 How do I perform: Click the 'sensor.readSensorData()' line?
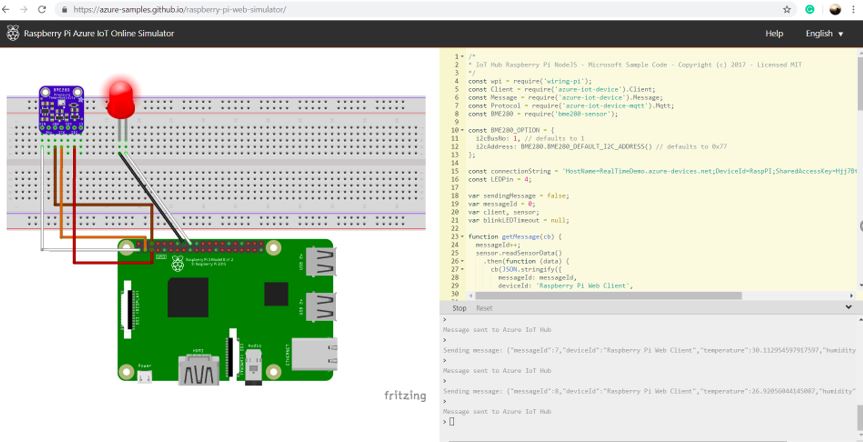[x=519, y=253]
